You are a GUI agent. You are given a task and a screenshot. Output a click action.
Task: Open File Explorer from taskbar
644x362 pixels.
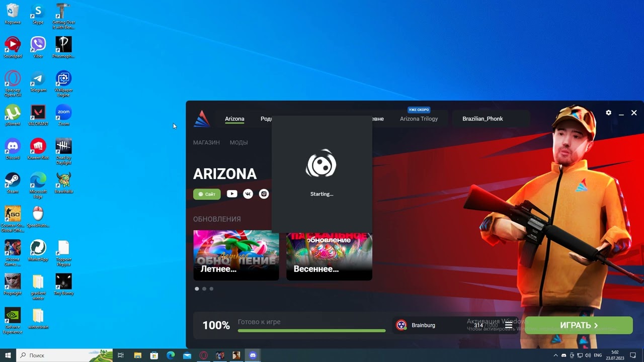[x=138, y=355]
